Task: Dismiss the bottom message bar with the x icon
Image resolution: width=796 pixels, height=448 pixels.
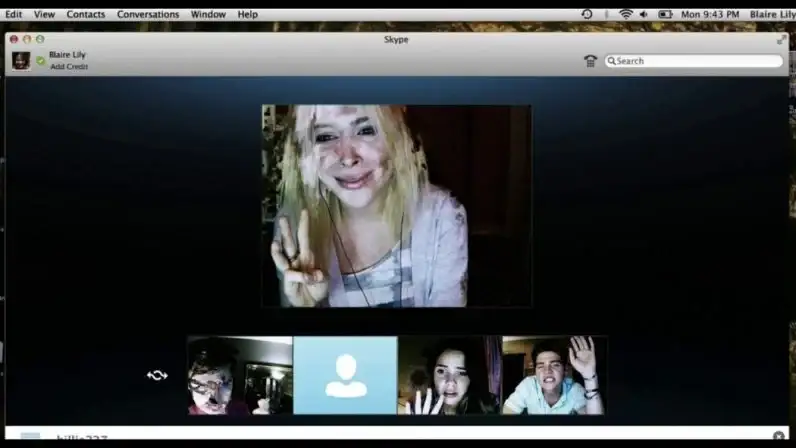Action: (x=779, y=436)
